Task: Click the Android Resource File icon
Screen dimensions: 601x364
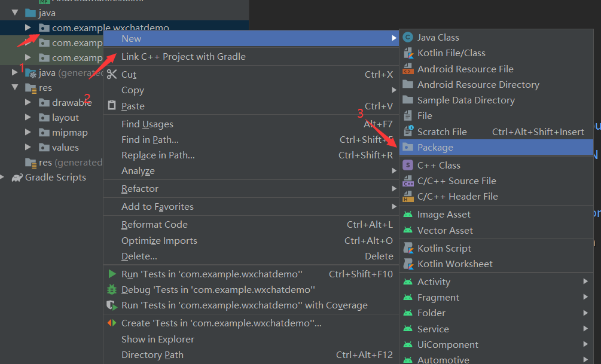Action: click(408, 69)
